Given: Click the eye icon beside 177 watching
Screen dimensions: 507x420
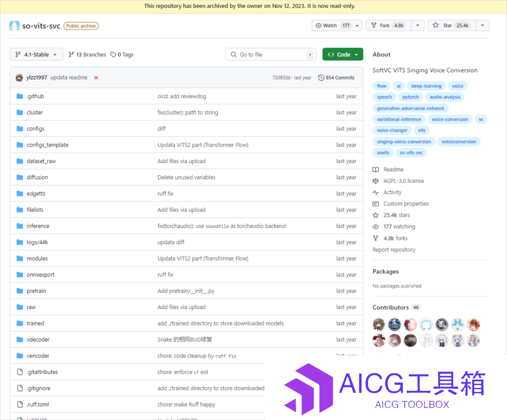Looking at the screenshot, I should tap(376, 227).
